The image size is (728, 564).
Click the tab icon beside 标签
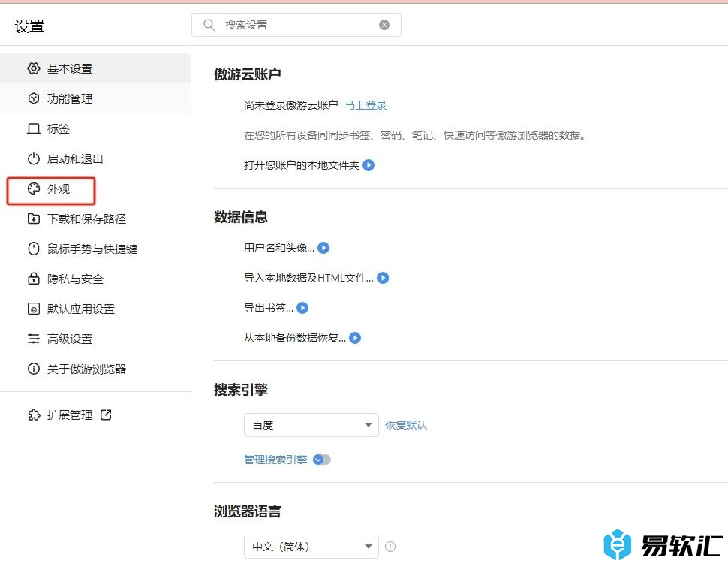pyautogui.click(x=34, y=128)
